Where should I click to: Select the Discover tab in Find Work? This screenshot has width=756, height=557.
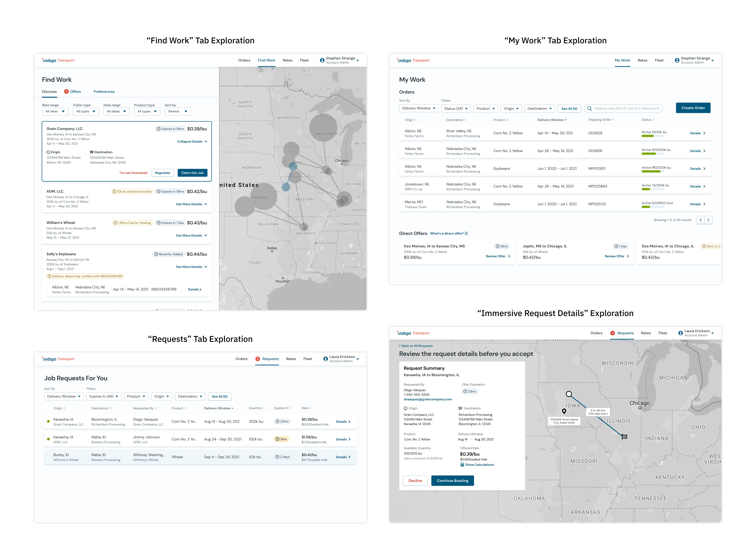pyautogui.click(x=49, y=92)
